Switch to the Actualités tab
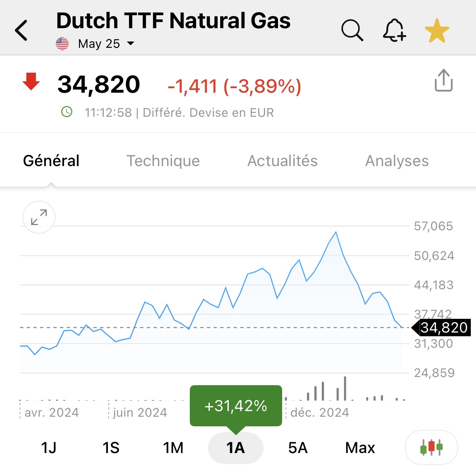This screenshot has height=476, width=476. (x=282, y=161)
